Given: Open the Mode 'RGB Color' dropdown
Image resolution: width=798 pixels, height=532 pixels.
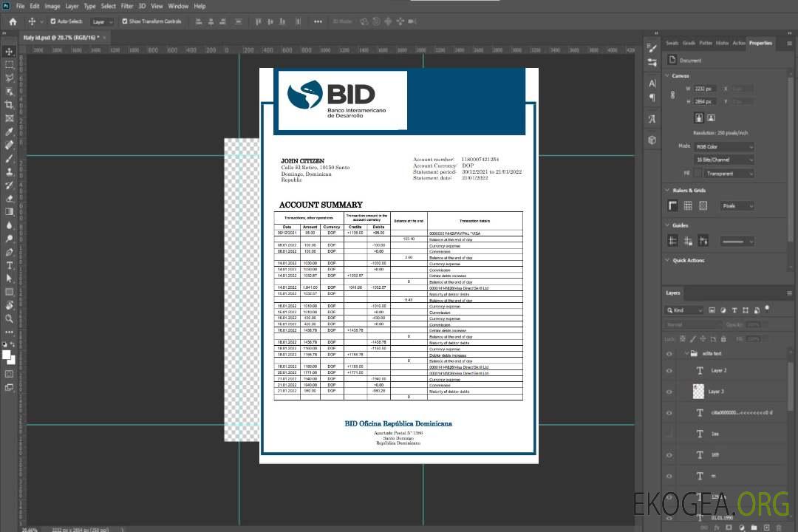Looking at the screenshot, I should [724, 146].
